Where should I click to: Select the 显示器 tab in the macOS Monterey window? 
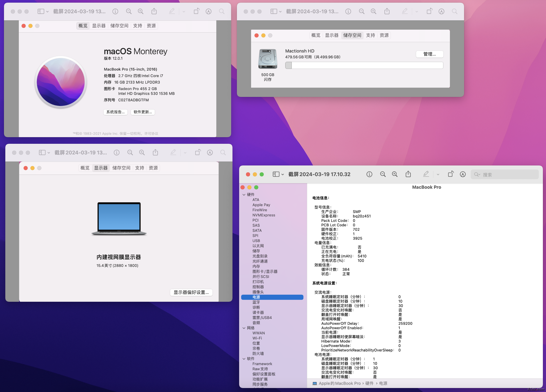(x=99, y=26)
